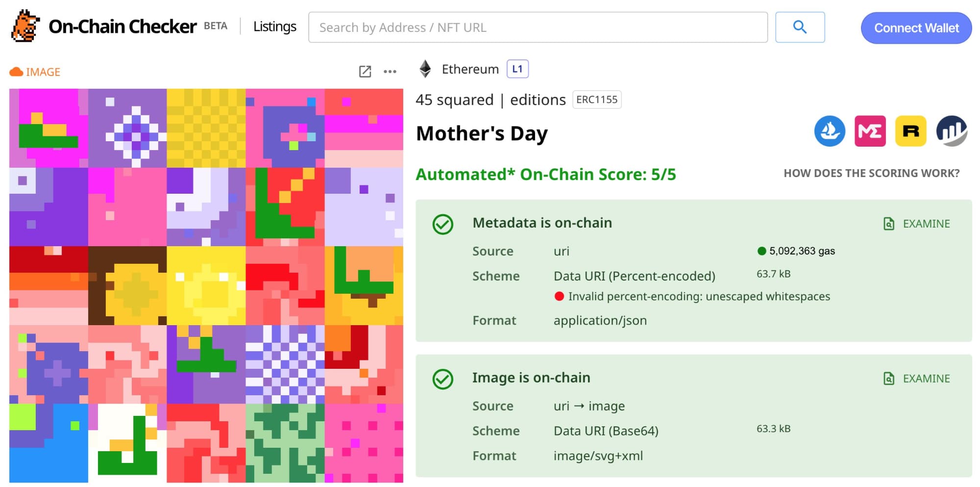Open the Magic Eden marketplace icon
Image resolution: width=980 pixels, height=487 pixels.
[x=870, y=131]
